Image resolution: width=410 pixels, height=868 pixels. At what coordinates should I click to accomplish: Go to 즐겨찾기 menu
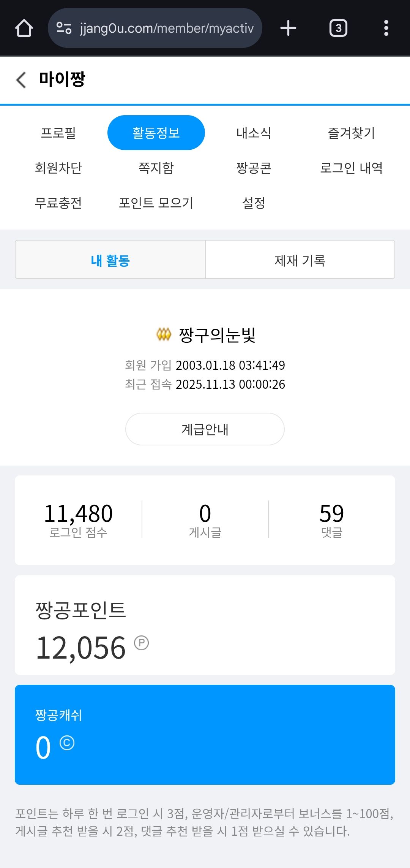coord(351,133)
